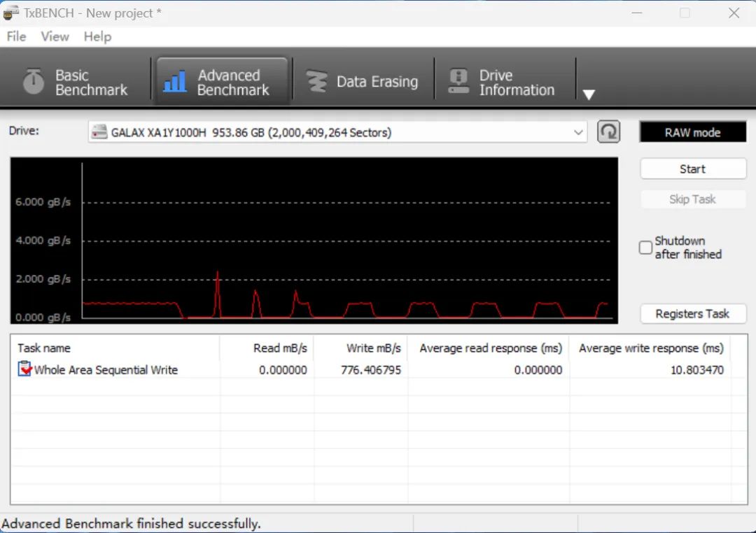The image size is (756, 533).
Task: Click the refresh drive list icon
Action: [608, 132]
